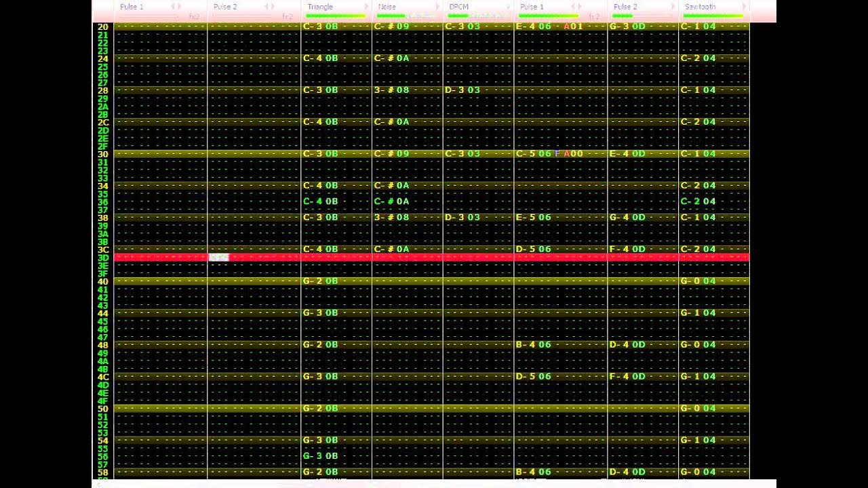Select note G-4 0D in row 38
The height and width of the screenshot is (488, 868).
[627, 218]
